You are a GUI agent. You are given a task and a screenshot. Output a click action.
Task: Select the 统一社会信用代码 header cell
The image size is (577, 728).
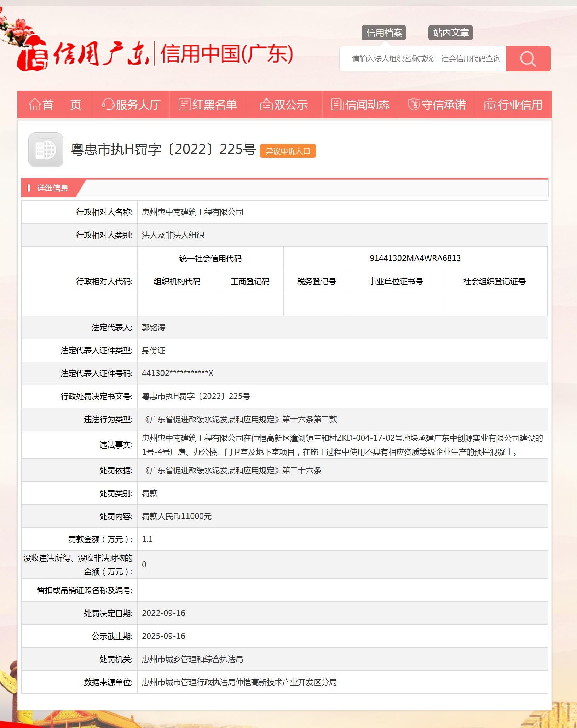tap(210, 259)
